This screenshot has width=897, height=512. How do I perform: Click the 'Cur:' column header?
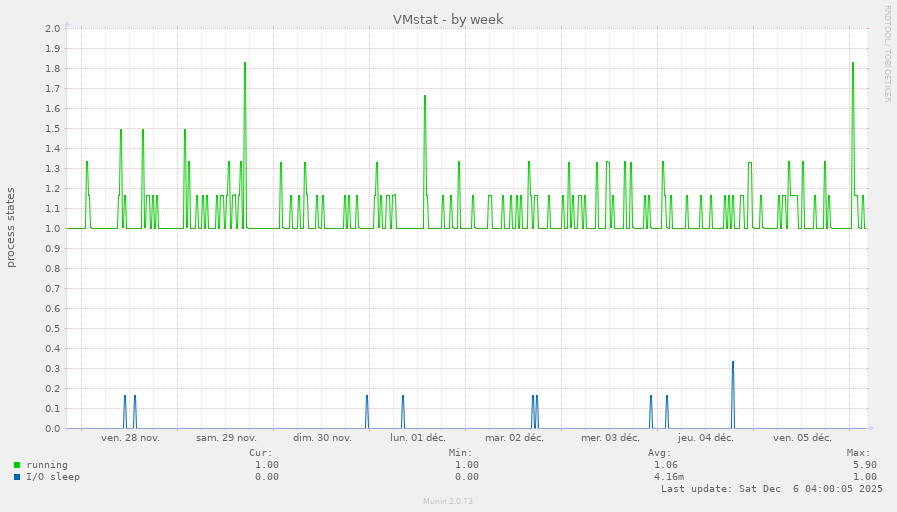point(261,453)
